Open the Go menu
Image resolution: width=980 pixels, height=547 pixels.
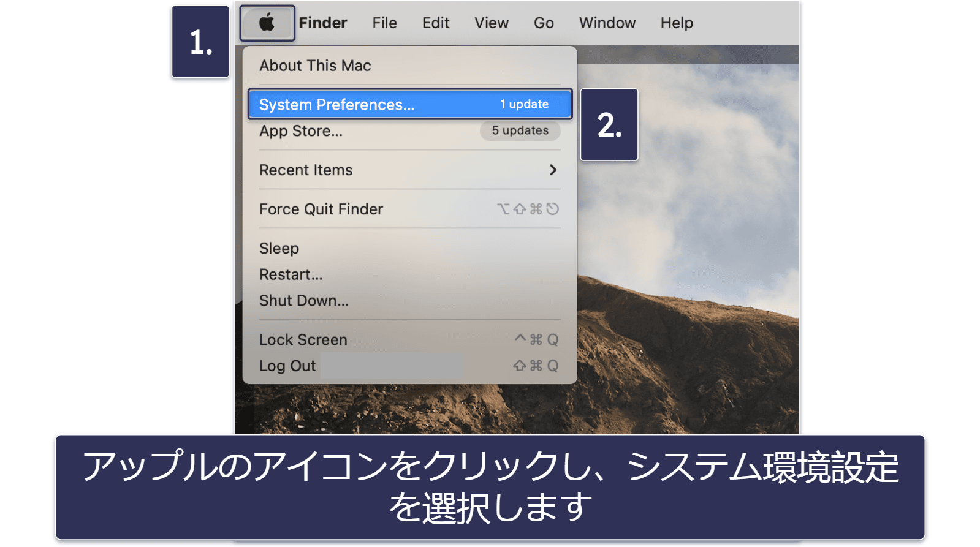(x=544, y=23)
